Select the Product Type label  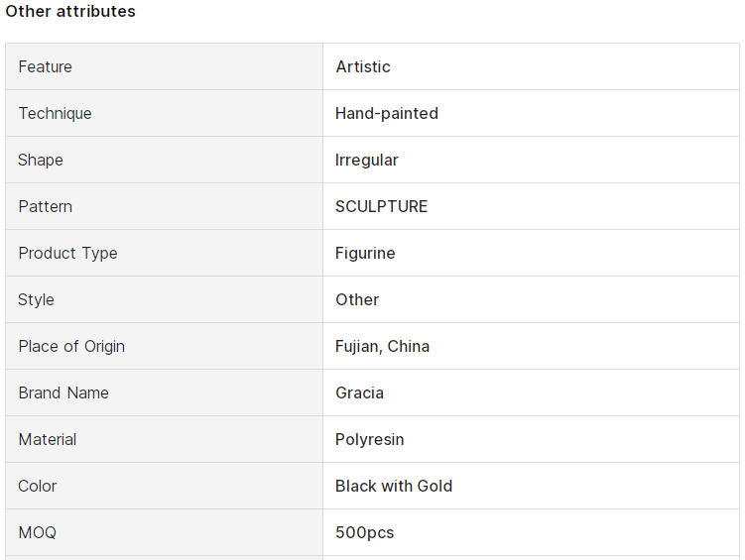[67, 253]
